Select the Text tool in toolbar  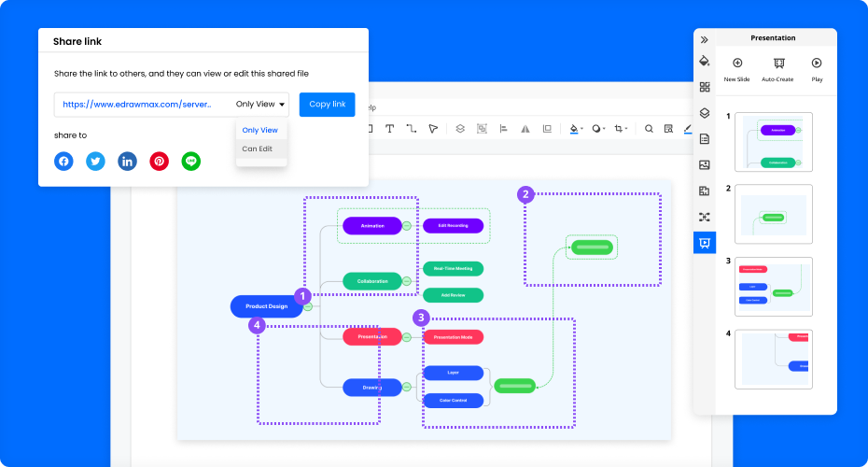[x=389, y=129]
